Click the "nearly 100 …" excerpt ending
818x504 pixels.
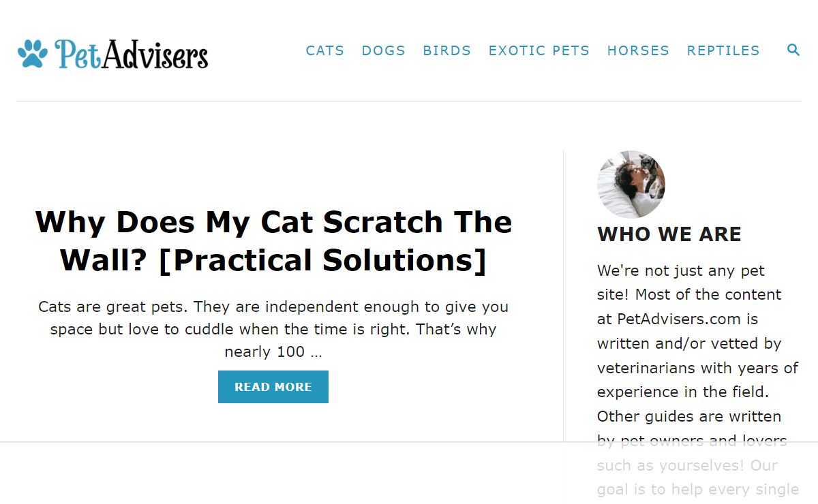point(273,352)
